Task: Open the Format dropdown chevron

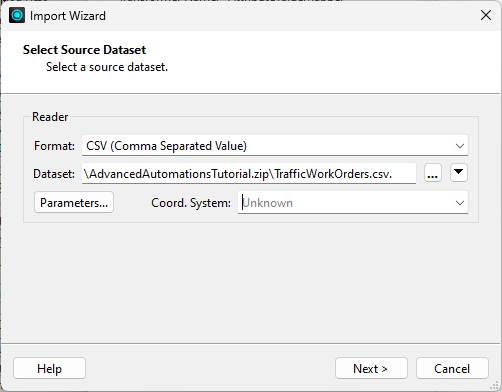Action: coord(460,146)
